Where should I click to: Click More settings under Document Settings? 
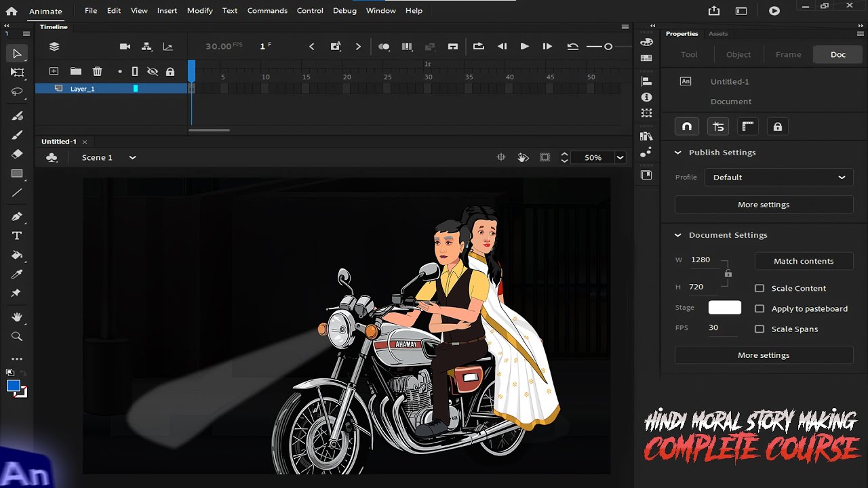[764, 355]
